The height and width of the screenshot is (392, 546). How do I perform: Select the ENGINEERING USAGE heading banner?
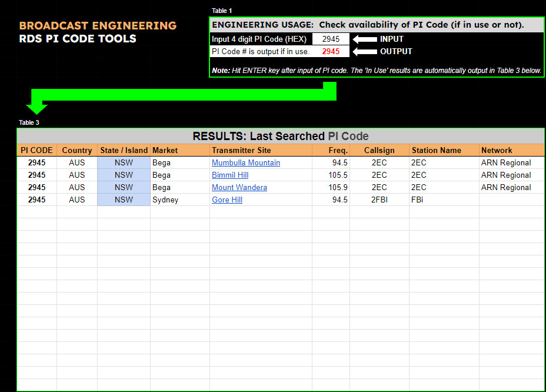377,25
